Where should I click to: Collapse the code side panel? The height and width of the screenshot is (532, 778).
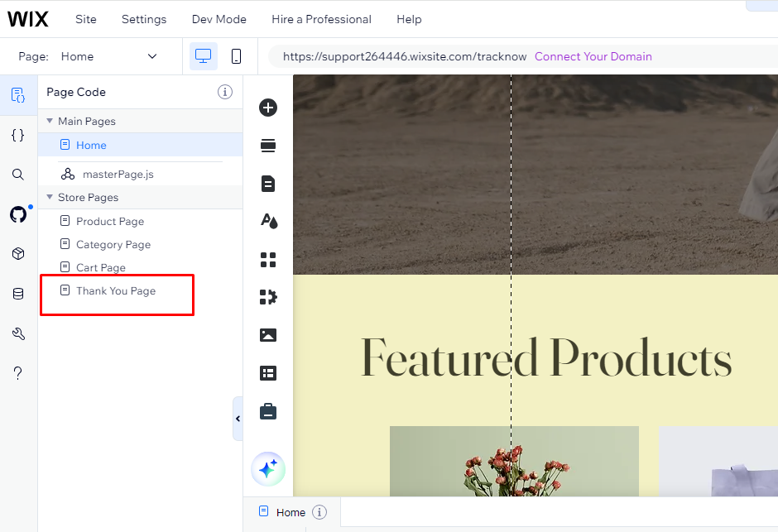tap(238, 419)
